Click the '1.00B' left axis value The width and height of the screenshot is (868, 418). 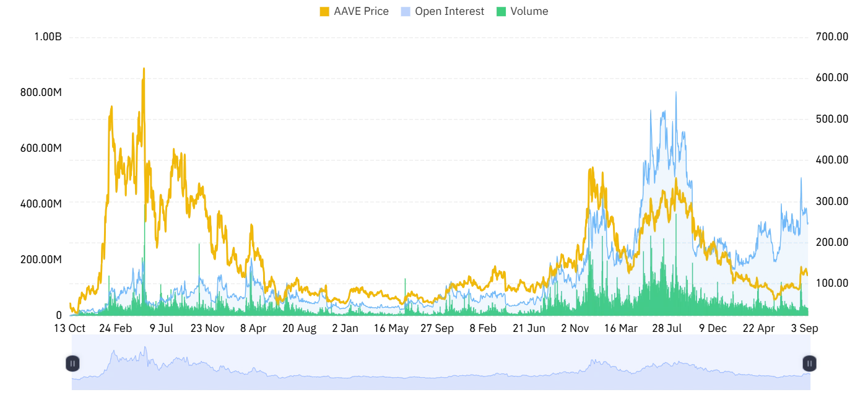point(48,37)
